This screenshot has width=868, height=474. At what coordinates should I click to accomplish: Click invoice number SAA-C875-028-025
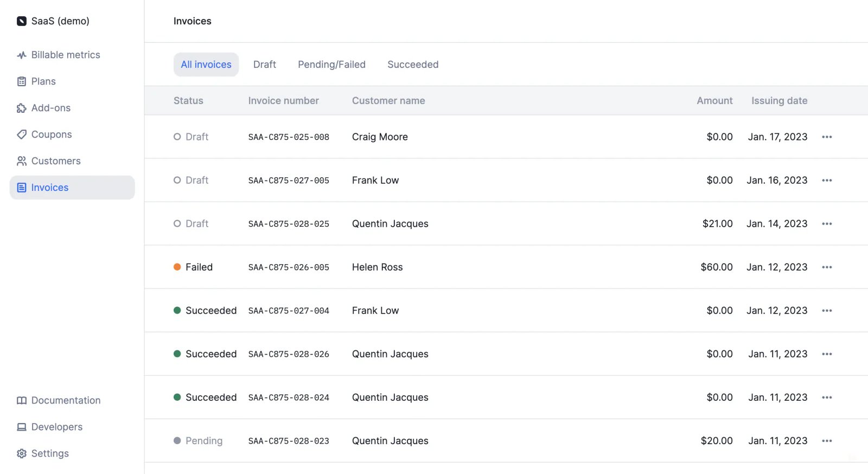pos(289,223)
